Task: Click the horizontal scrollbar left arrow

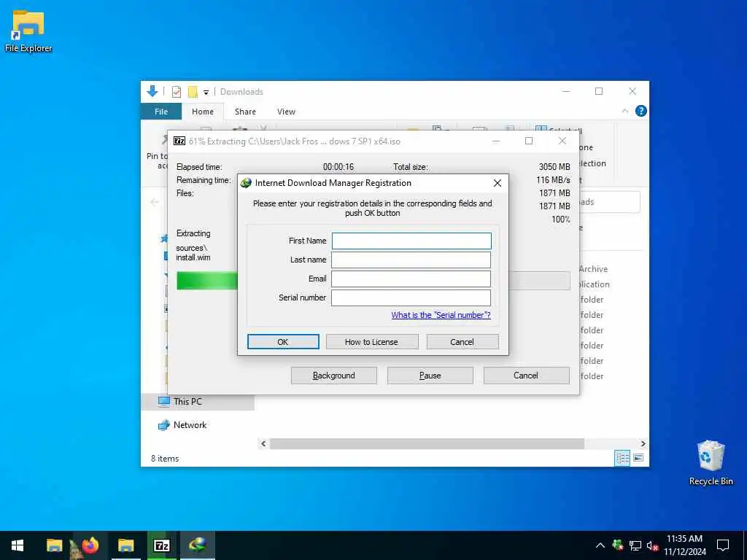Action: [263, 443]
